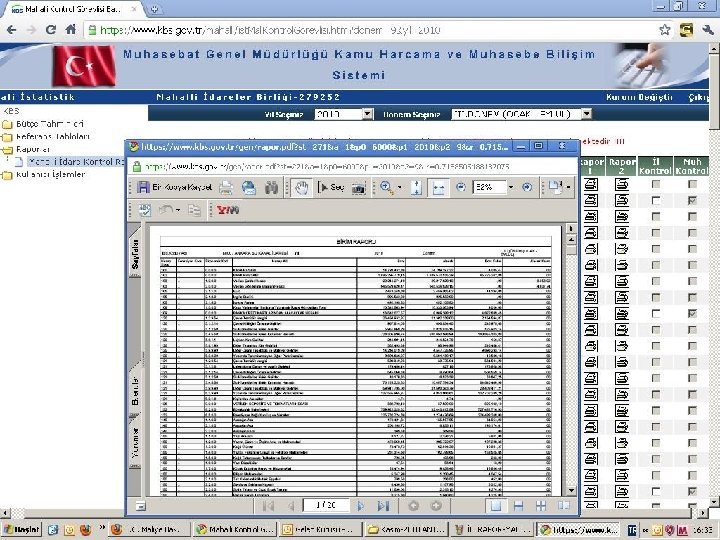
Task: Save a copy of the PDF (Bir Kopya Kaydet)
Action: (x=175, y=187)
